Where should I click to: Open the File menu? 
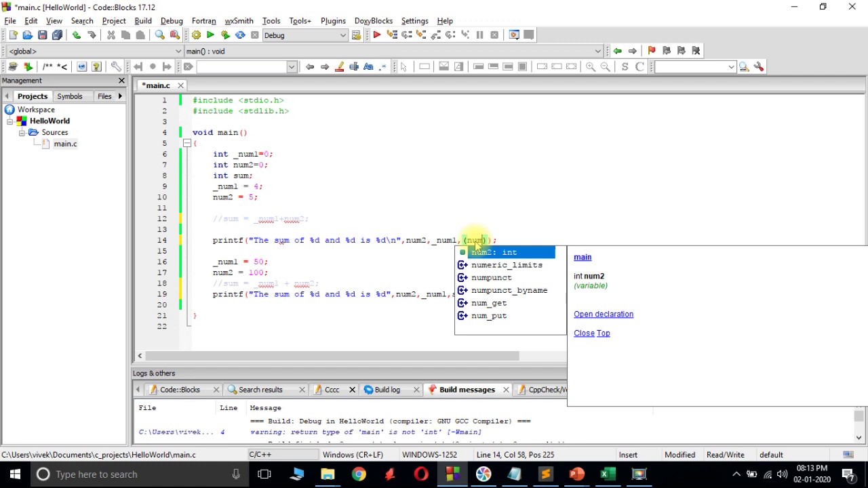10,21
